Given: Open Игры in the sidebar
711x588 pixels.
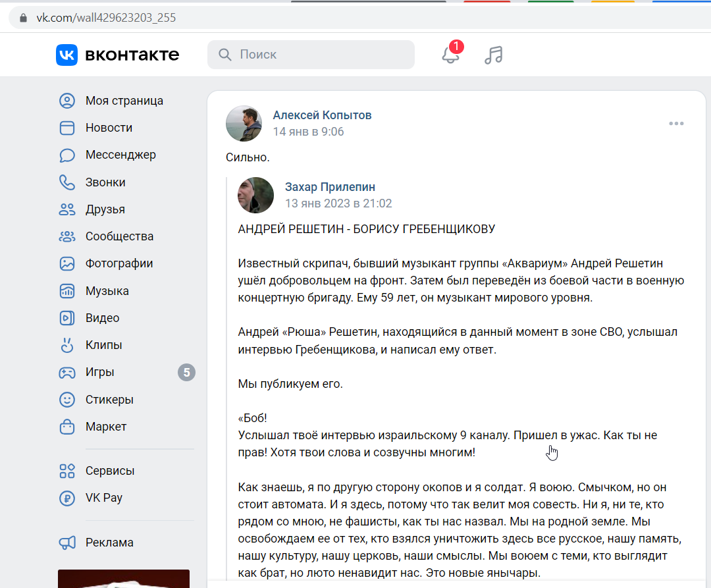Looking at the screenshot, I should coord(100,372).
